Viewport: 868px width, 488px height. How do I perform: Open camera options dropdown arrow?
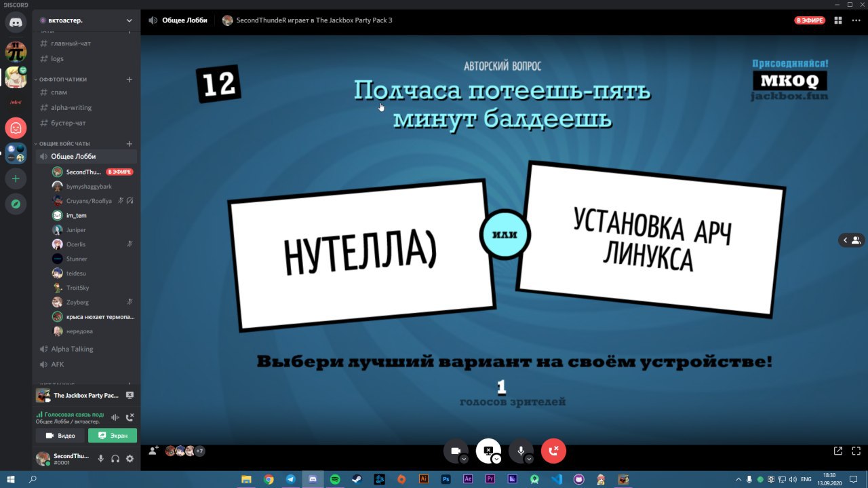[464, 459]
